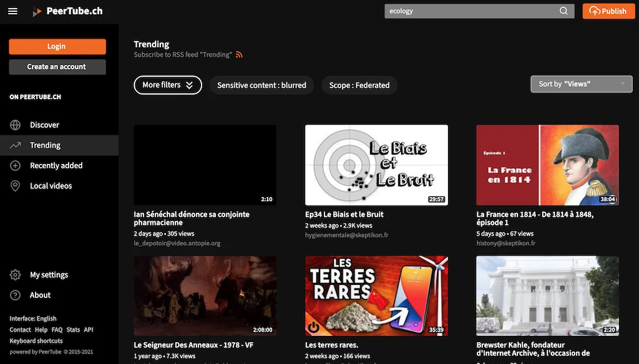Click the About question mark icon
Image resolution: width=639 pixels, height=364 pixels.
(x=15, y=295)
